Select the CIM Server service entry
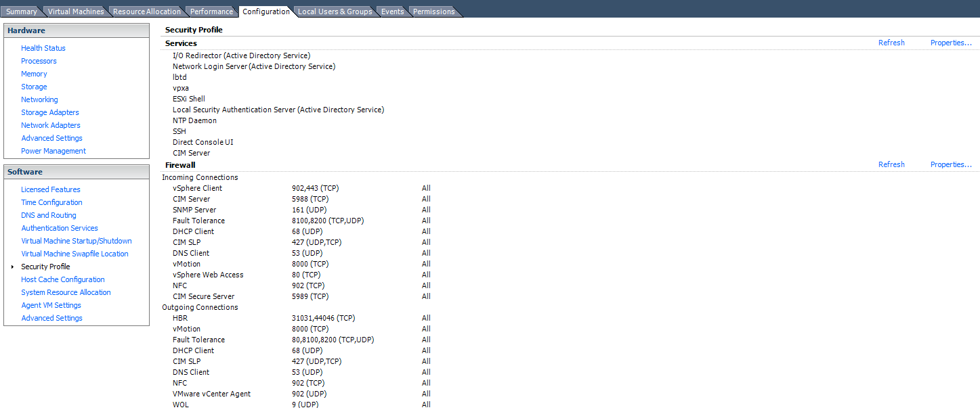980x412 pixels. (192, 153)
